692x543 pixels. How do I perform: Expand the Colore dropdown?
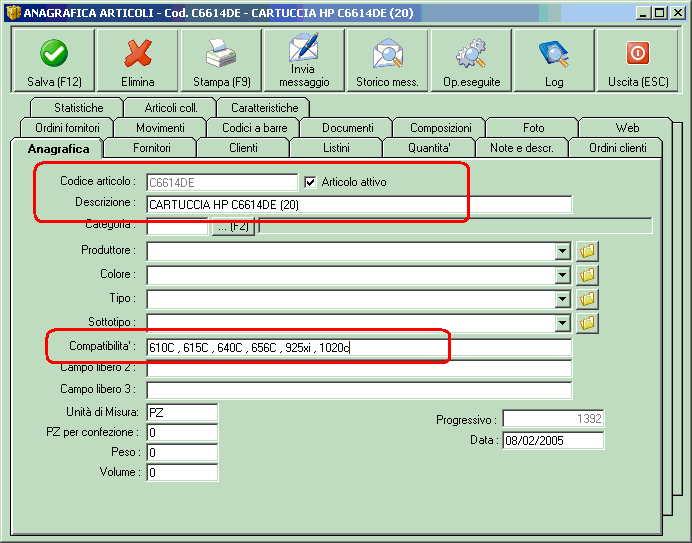[x=562, y=275]
